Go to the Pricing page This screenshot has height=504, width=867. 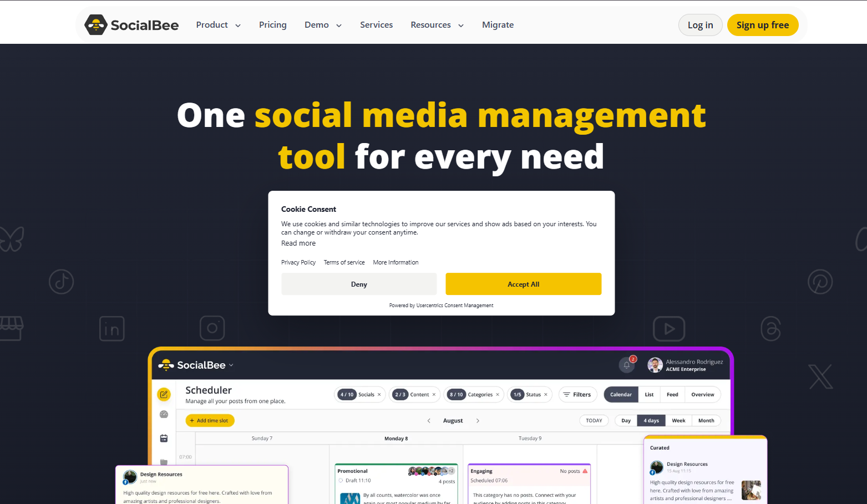click(x=273, y=25)
